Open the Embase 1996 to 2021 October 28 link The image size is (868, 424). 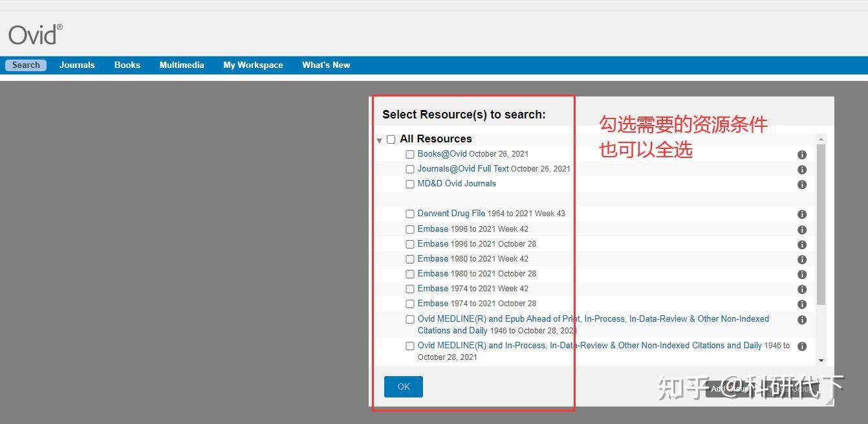click(433, 243)
